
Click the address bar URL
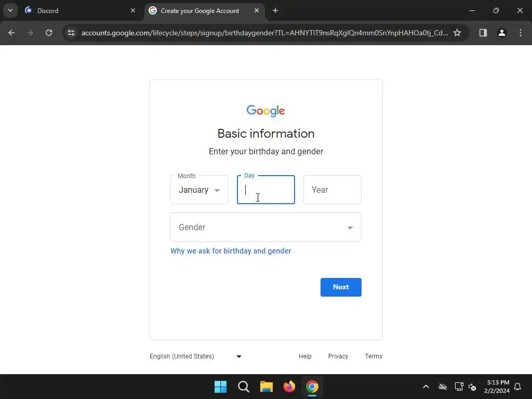264,33
